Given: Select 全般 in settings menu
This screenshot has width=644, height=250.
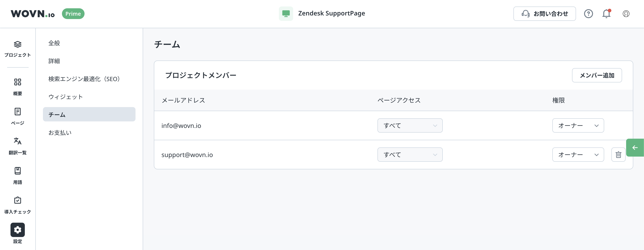Looking at the screenshot, I should 54,43.
